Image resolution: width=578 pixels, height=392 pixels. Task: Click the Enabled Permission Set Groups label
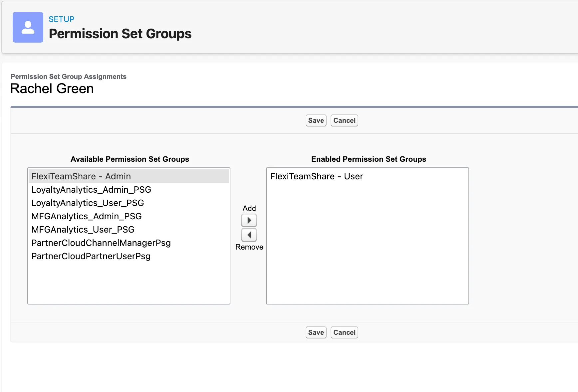pyautogui.click(x=368, y=159)
